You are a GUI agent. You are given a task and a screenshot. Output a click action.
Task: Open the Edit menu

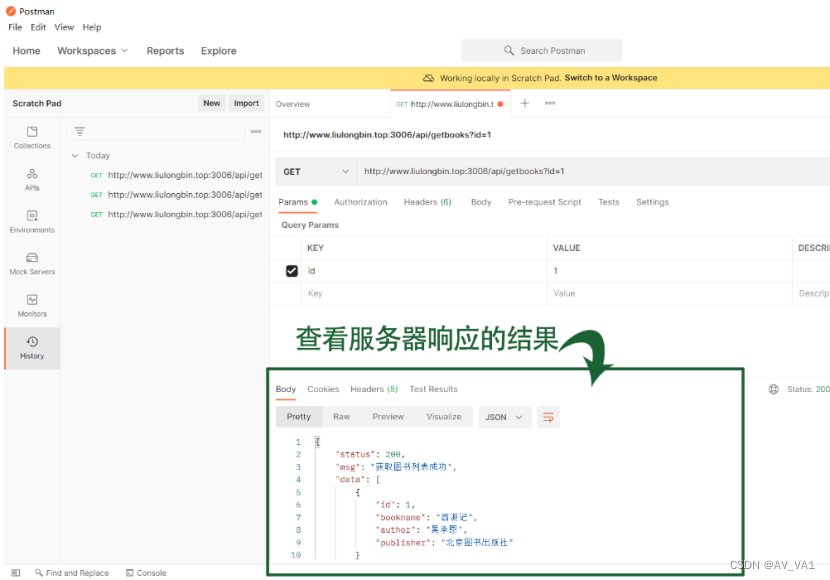click(x=38, y=27)
